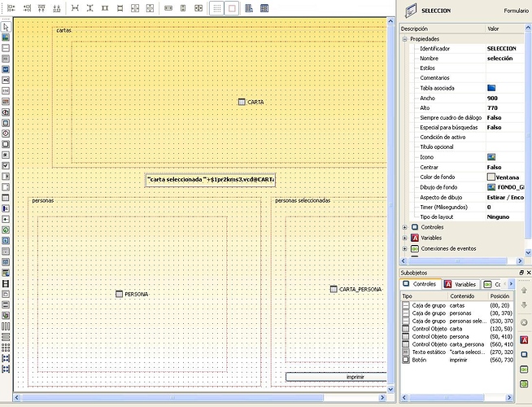
Task: Click the properties panel scroll down arrow
Action: 528,252
